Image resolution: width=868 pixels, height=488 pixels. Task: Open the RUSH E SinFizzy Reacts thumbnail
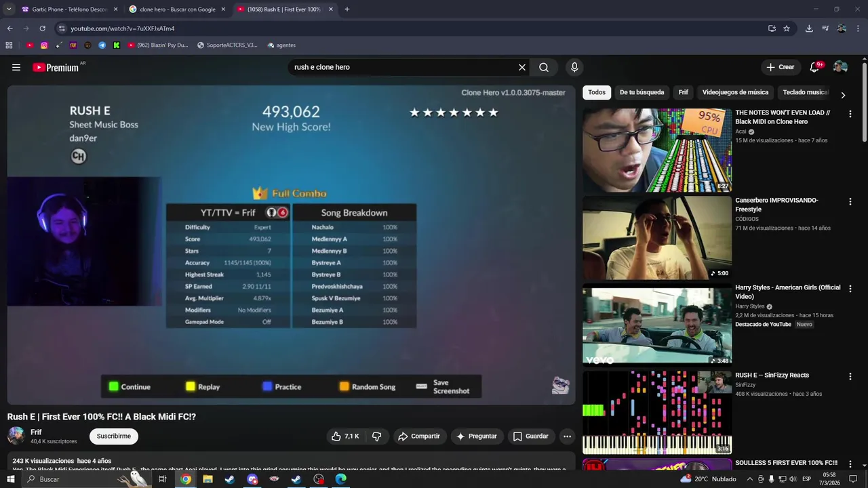tap(657, 413)
